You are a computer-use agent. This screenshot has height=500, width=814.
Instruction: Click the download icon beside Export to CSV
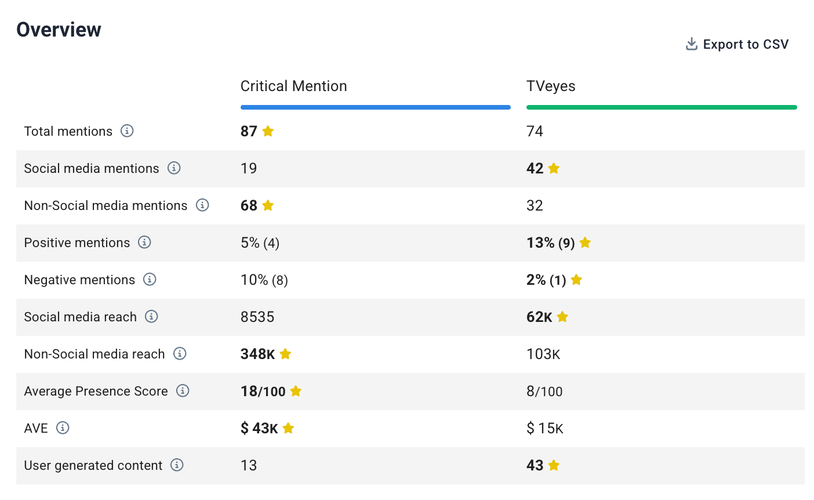pos(691,44)
